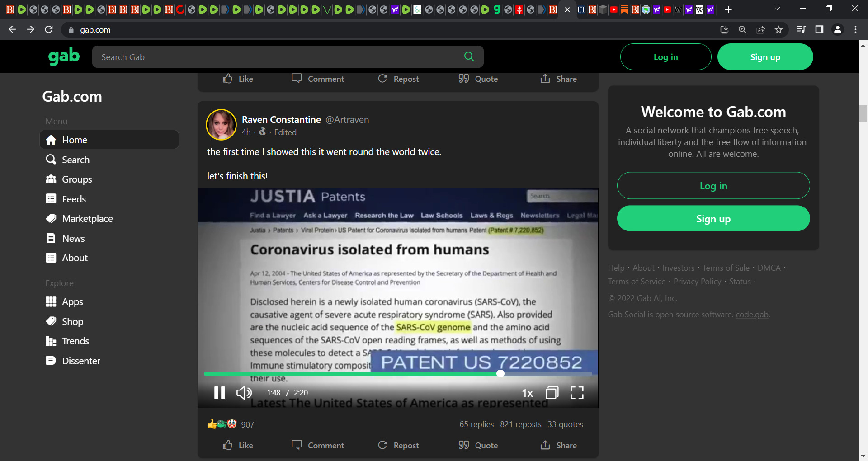This screenshot has height=461, width=868.
Task: Click the search magnifier icon in Gab search bar
Action: click(469, 57)
